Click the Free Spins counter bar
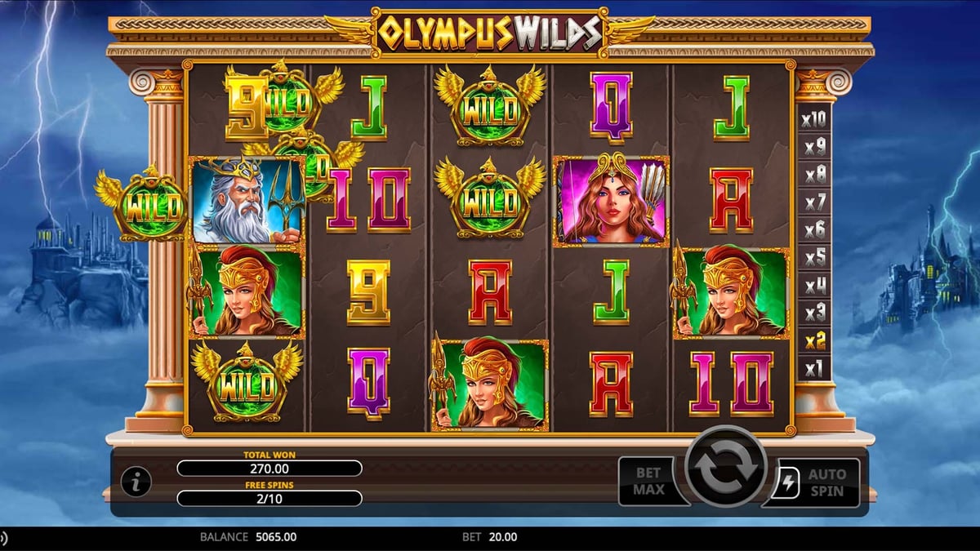Screen dimensions: 980x551 (x=269, y=499)
